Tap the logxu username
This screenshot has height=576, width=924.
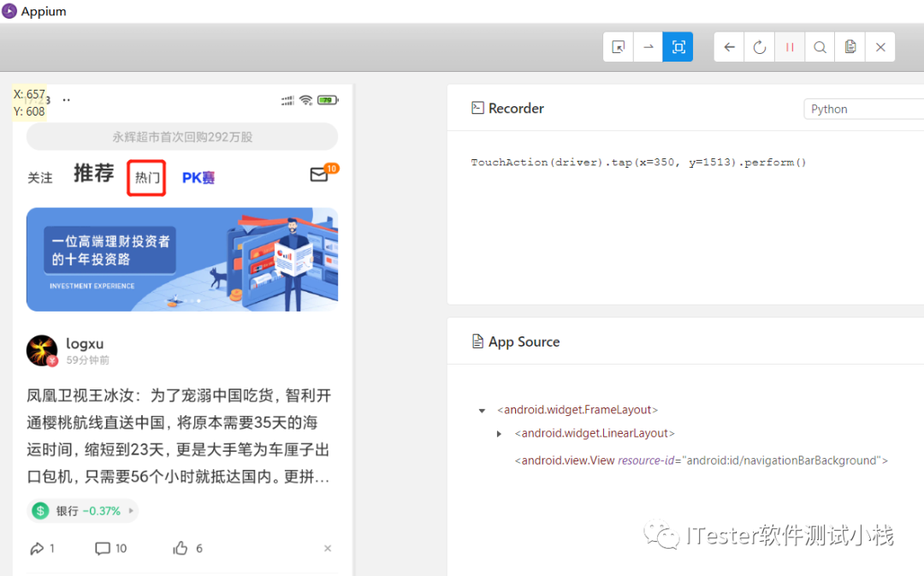(x=85, y=344)
